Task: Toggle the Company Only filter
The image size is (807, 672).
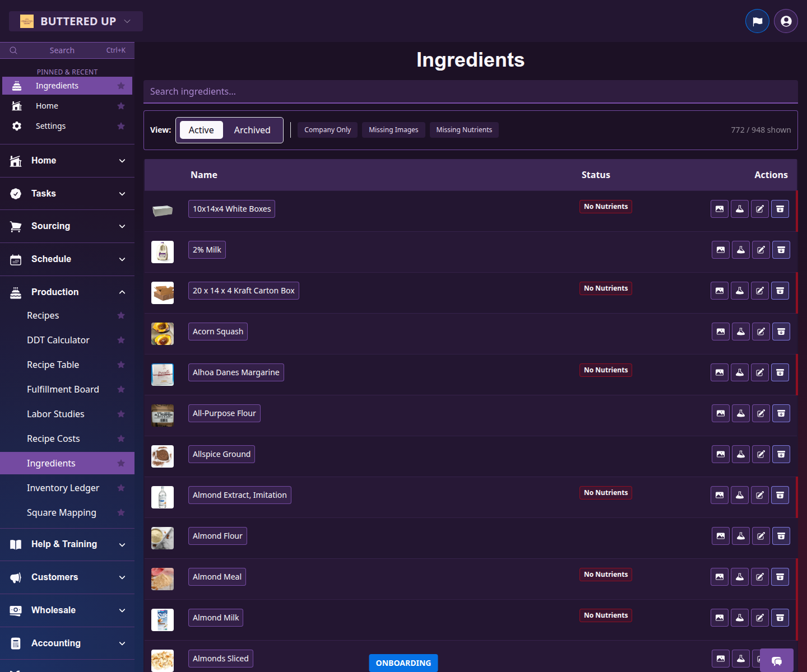Action: (327, 130)
